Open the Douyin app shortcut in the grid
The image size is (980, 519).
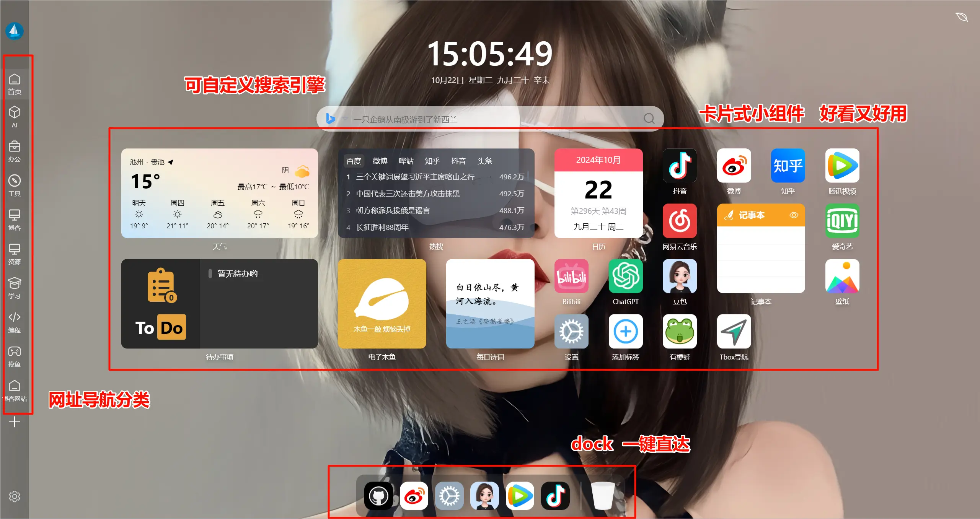(679, 166)
